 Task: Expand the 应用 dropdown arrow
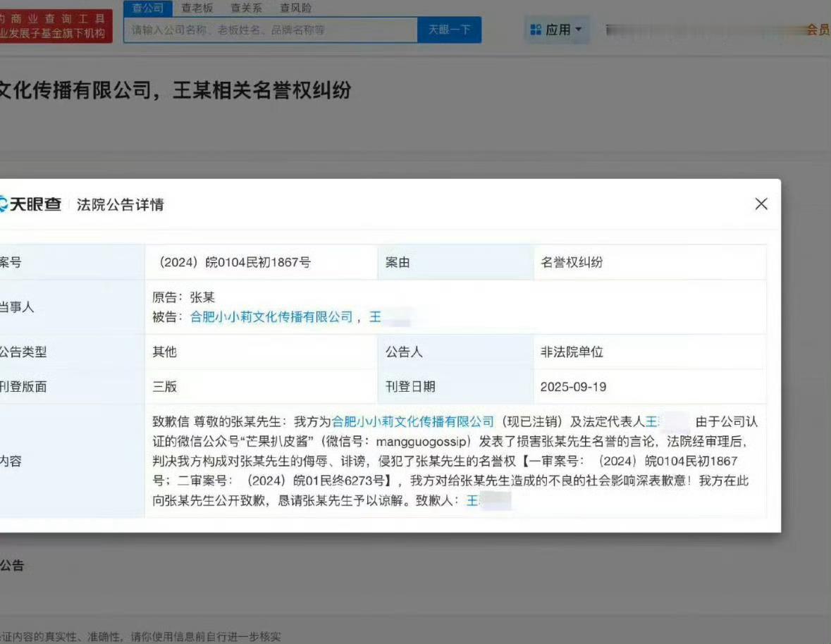tap(578, 29)
